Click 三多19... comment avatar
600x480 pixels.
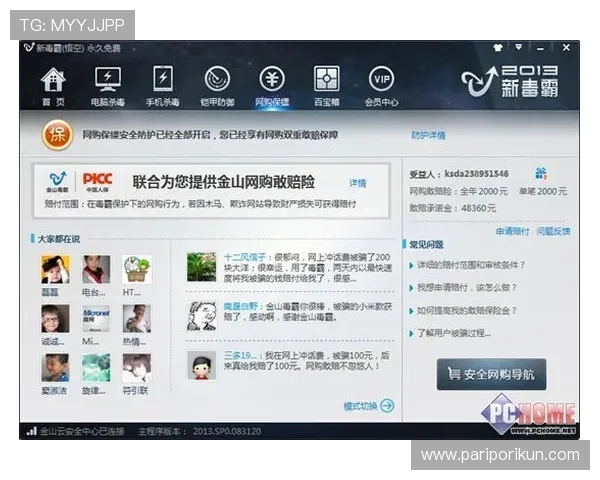(202, 366)
